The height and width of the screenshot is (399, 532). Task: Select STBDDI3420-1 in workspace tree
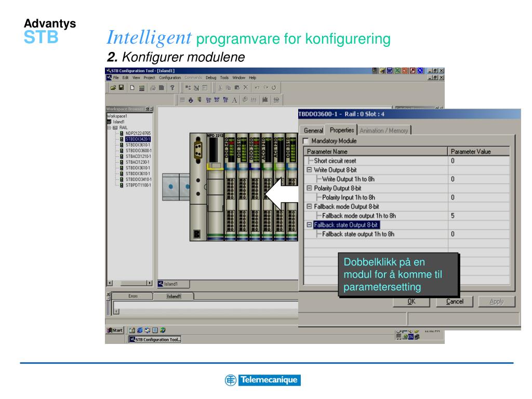[x=138, y=139]
